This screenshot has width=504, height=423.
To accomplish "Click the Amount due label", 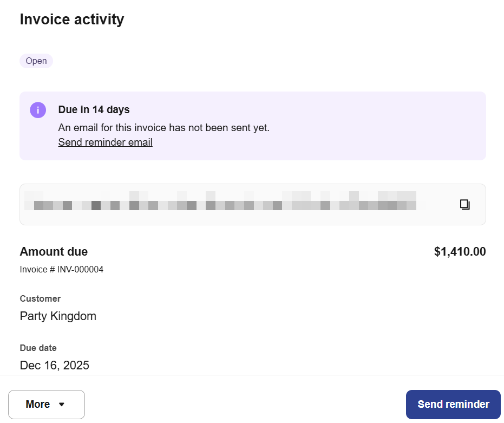I will (54, 251).
